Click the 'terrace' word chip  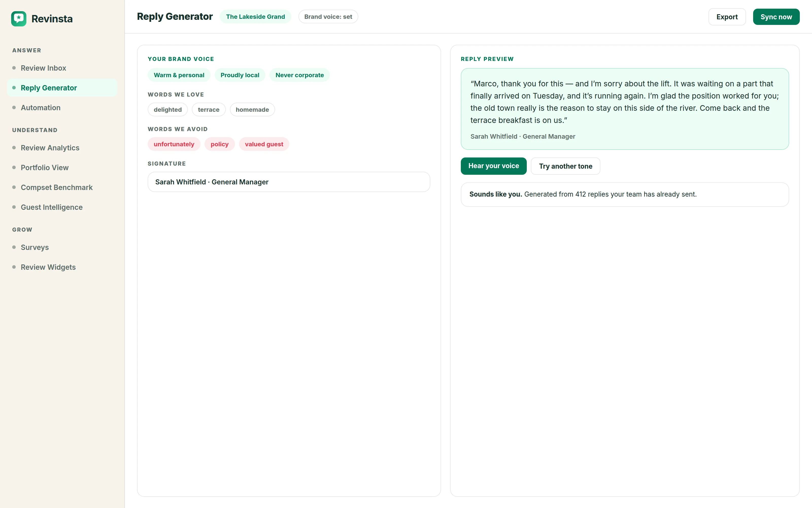pyautogui.click(x=208, y=109)
